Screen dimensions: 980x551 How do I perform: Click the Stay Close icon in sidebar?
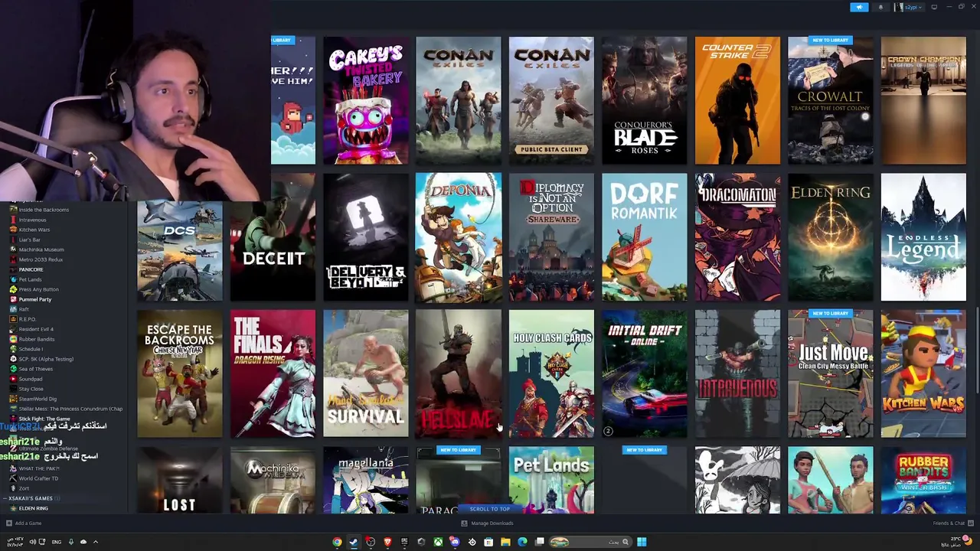13,389
